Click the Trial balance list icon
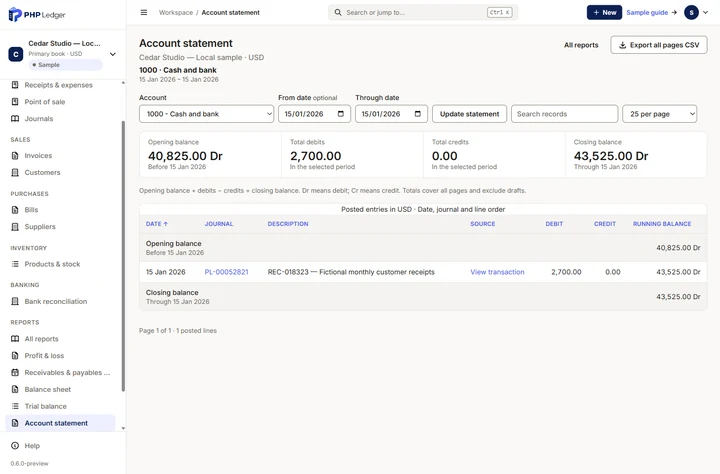The image size is (720, 474). pyautogui.click(x=15, y=406)
